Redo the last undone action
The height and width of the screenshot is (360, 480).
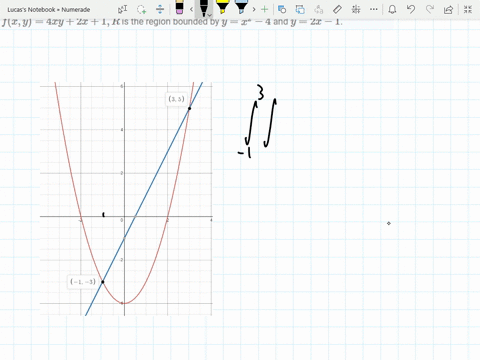coord(430,9)
